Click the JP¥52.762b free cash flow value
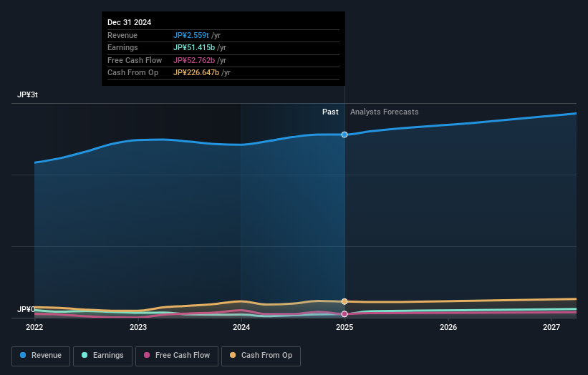Screen dimensions: 588x375 pyautogui.click(x=194, y=60)
